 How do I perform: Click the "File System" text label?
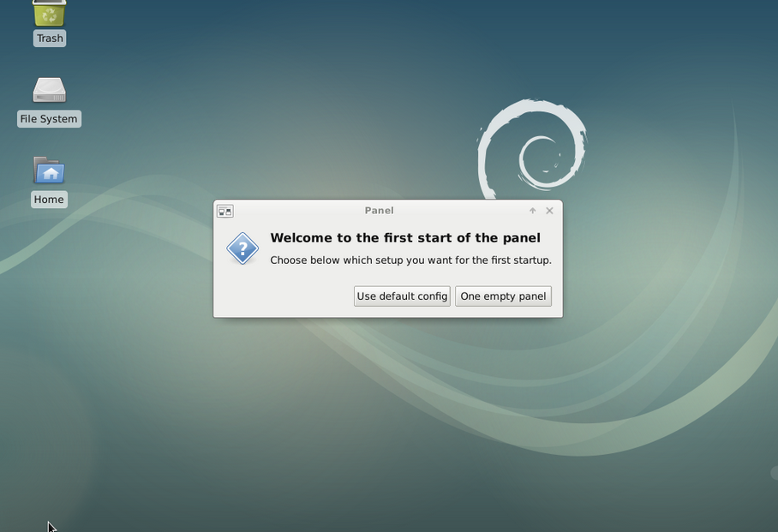pyautogui.click(x=49, y=119)
